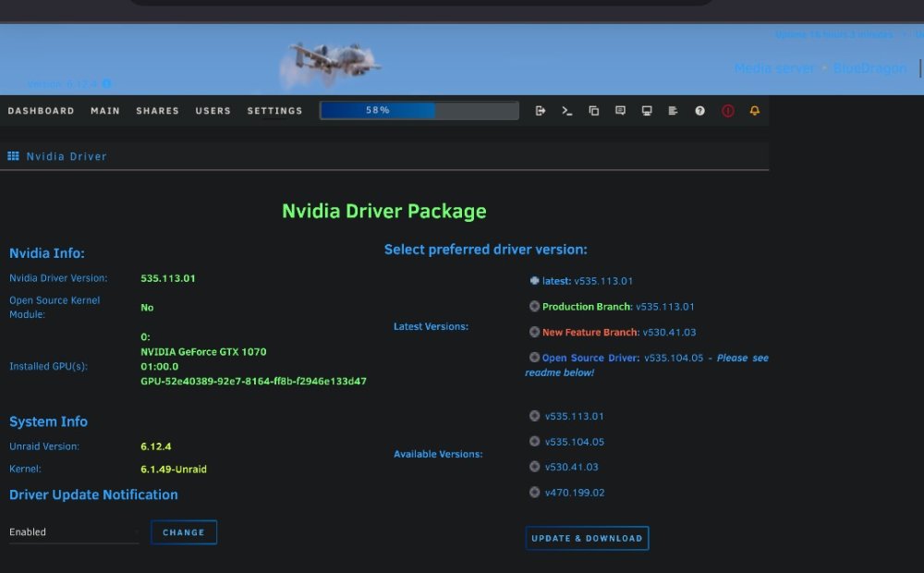Open the terminal icon
The height and width of the screenshot is (573, 924).
click(567, 111)
